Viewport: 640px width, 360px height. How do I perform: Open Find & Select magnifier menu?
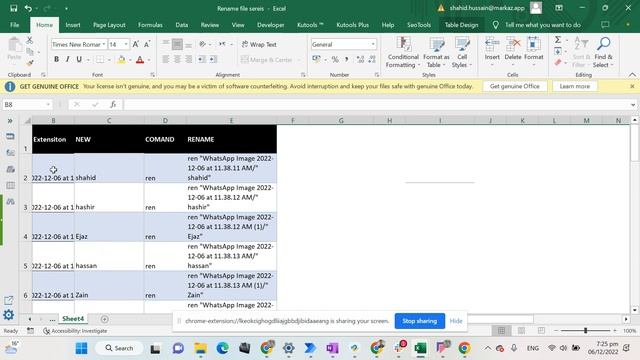click(x=603, y=52)
